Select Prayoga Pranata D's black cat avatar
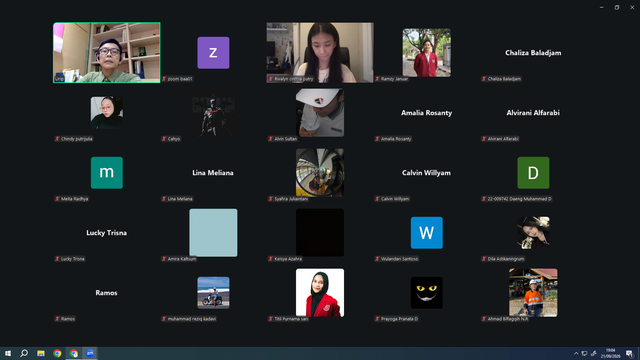The width and height of the screenshot is (640, 360). (427, 293)
